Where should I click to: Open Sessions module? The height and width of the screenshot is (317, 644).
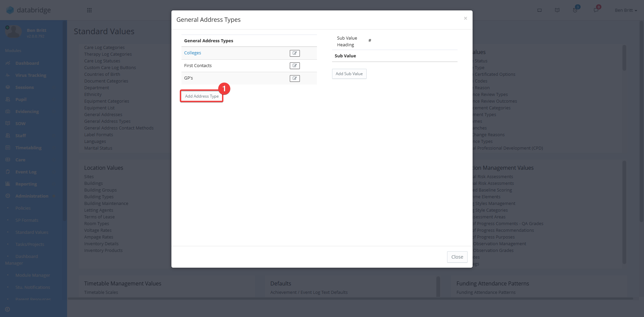pos(24,87)
